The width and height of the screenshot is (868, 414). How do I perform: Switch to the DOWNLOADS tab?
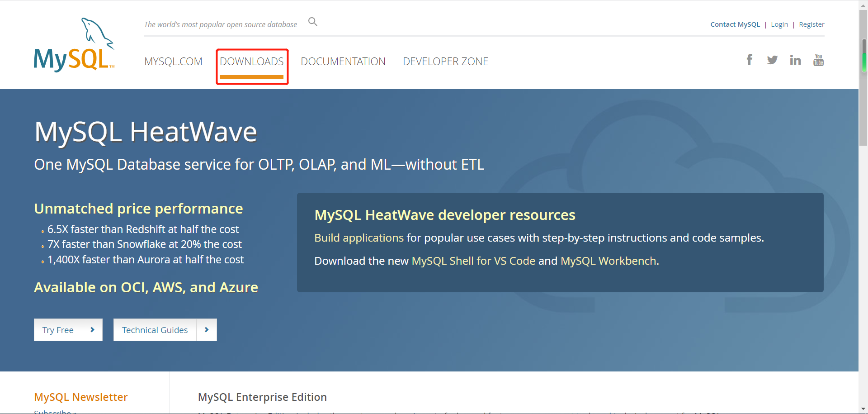[252, 62]
